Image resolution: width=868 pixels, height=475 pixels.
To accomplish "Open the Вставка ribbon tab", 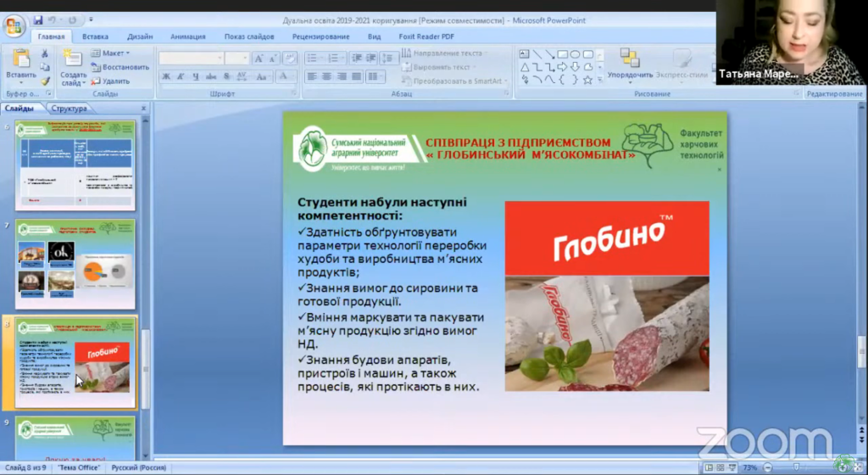I will click(95, 36).
